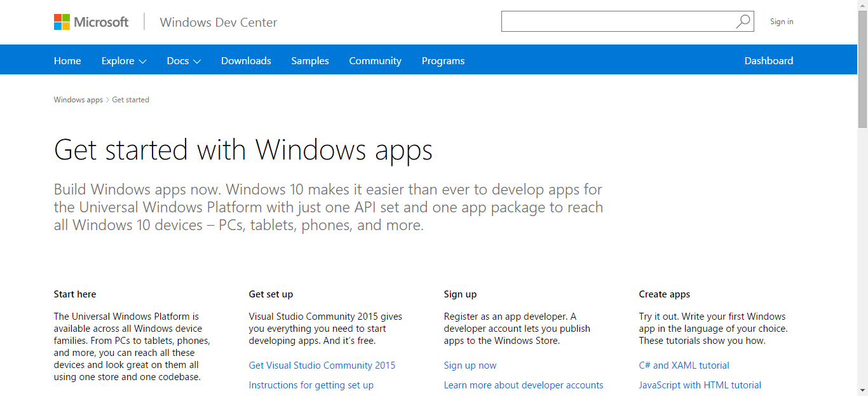Go to the Samples page
This screenshot has width=868, height=396.
click(x=310, y=60)
